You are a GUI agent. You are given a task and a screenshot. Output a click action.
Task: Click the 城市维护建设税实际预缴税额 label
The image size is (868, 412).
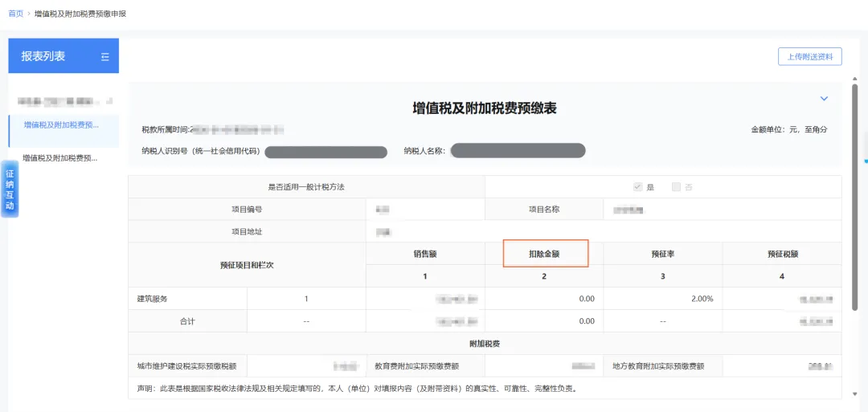click(187, 366)
